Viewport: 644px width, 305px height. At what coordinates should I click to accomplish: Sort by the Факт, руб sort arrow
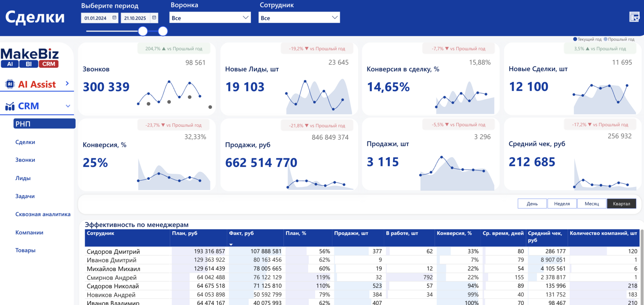[231, 244]
